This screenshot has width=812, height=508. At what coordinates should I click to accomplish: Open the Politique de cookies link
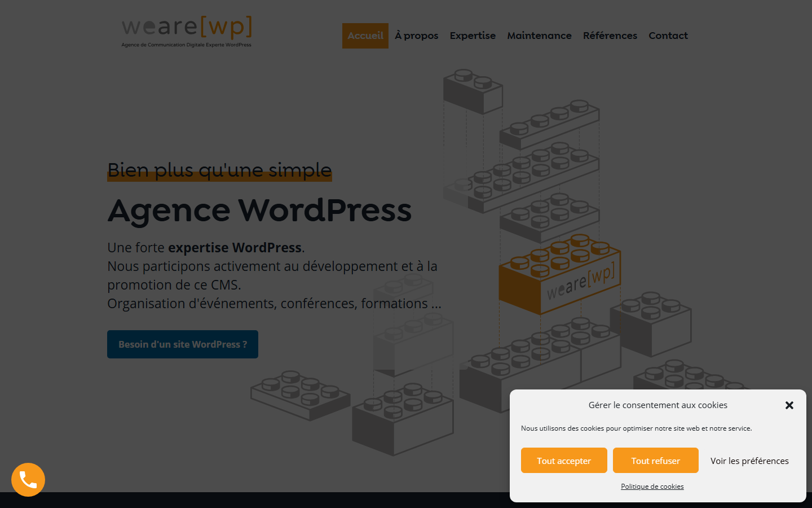point(652,487)
